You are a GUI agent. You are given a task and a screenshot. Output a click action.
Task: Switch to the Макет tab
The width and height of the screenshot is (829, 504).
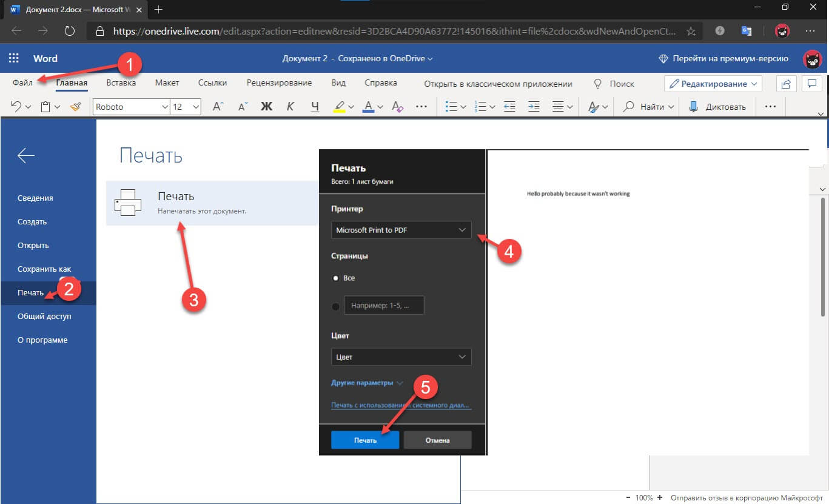click(x=167, y=83)
